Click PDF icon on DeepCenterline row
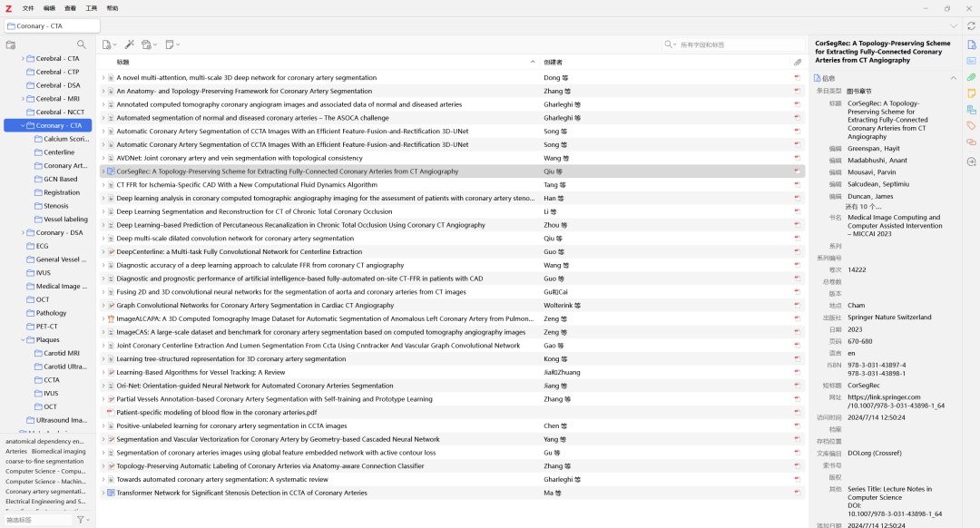Image resolution: width=980 pixels, height=528 pixels. (x=798, y=252)
